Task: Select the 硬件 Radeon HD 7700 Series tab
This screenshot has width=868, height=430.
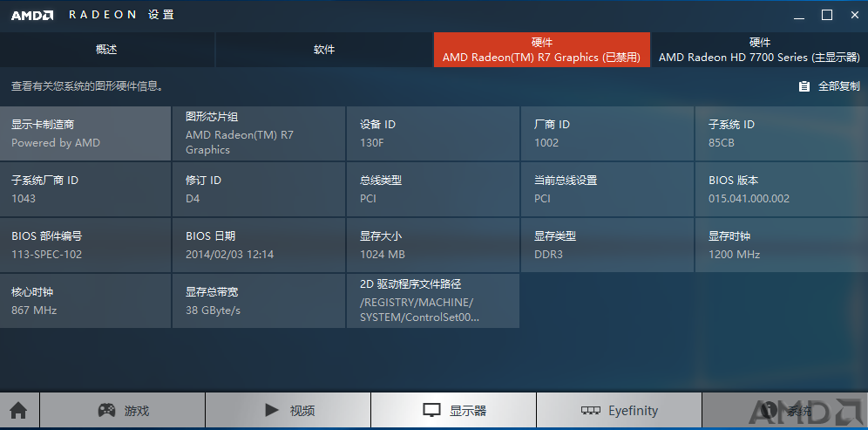Action: tap(760, 50)
